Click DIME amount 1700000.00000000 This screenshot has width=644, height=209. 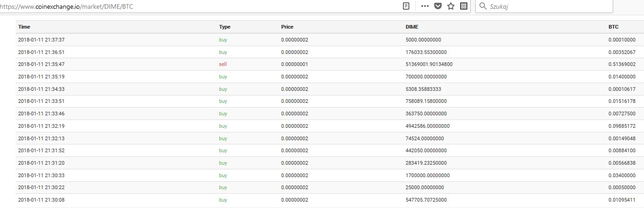pos(427,175)
